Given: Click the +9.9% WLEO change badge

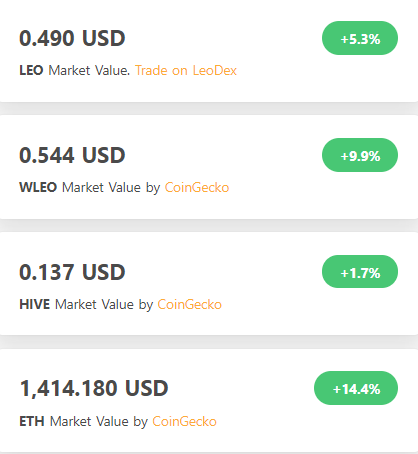Looking at the screenshot, I should click(360, 155).
